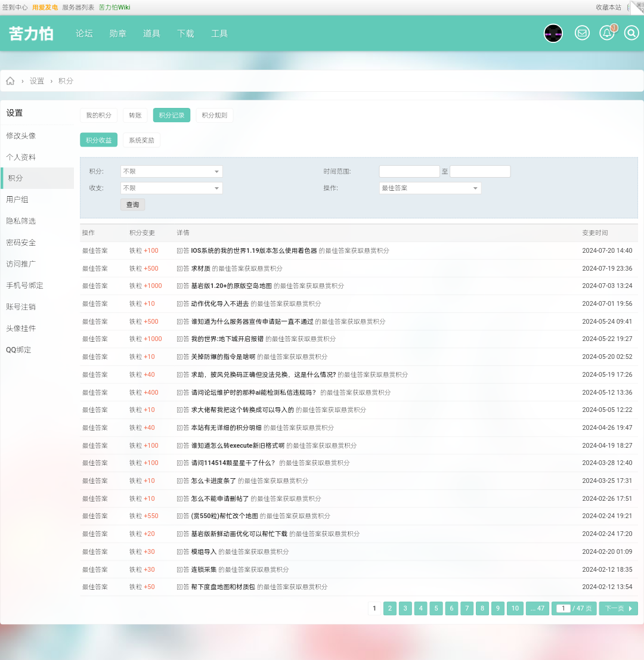Screen dimensions: 644x660
Task: Click the start date input field
Action: click(409, 171)
